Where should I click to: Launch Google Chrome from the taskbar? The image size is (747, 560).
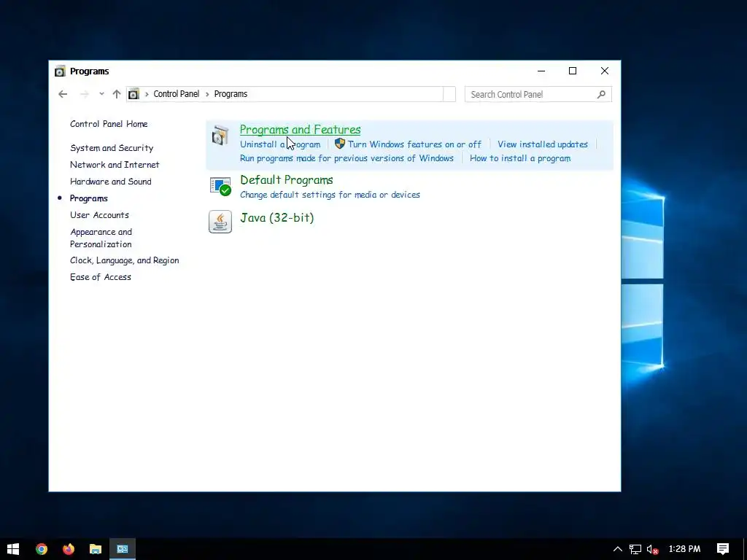[42, 549]
